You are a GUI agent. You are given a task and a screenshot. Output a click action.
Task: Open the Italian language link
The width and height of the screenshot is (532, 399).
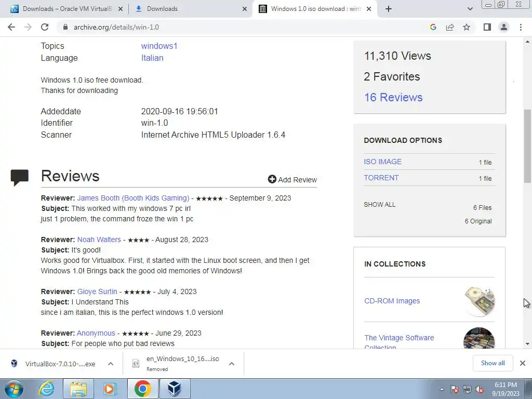[152, 58]
